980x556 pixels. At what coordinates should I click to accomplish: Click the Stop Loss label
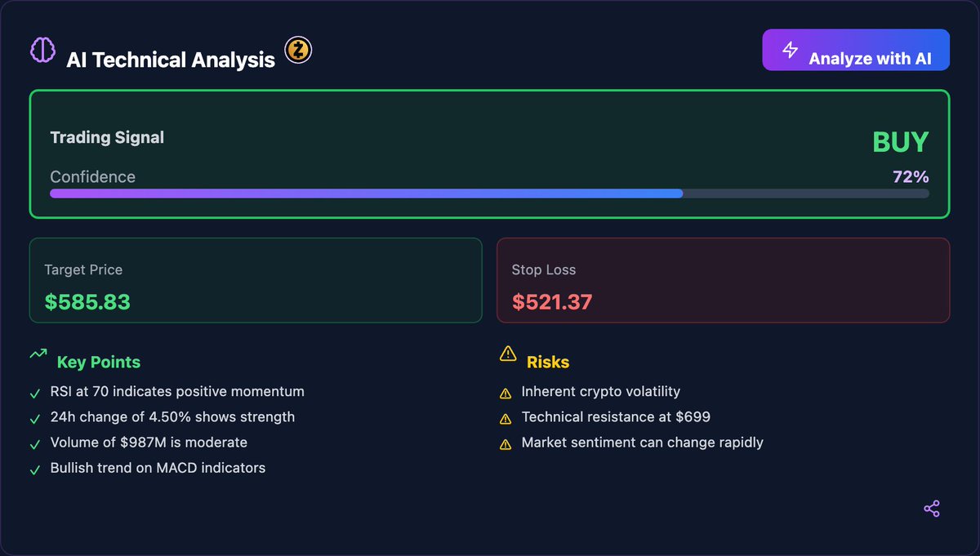click(x=544, y=269)
